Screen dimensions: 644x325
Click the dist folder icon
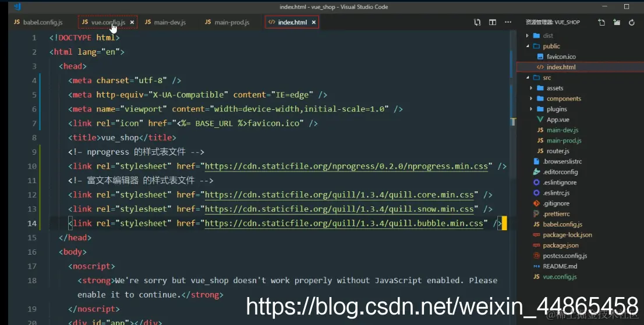pyautogui.click(x=536, y=35)
